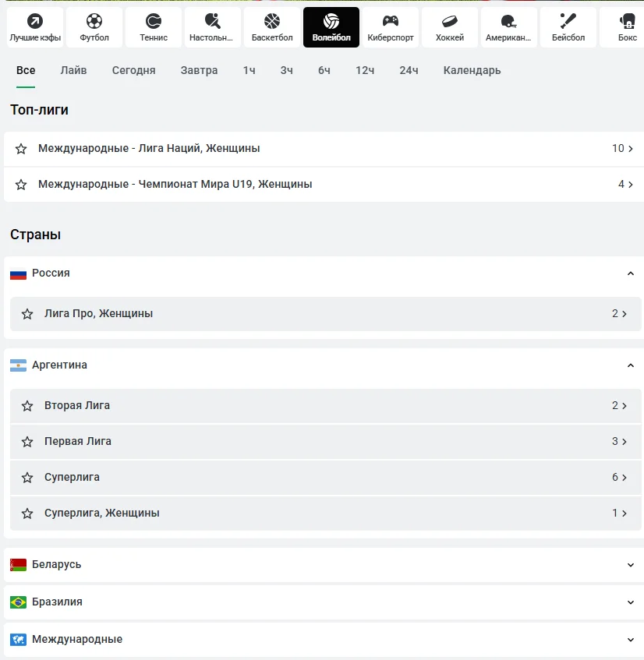This screenshot has height=660, width=644.
Task: Open the World Championship U19 Women league
Action: tap(175, 185)
